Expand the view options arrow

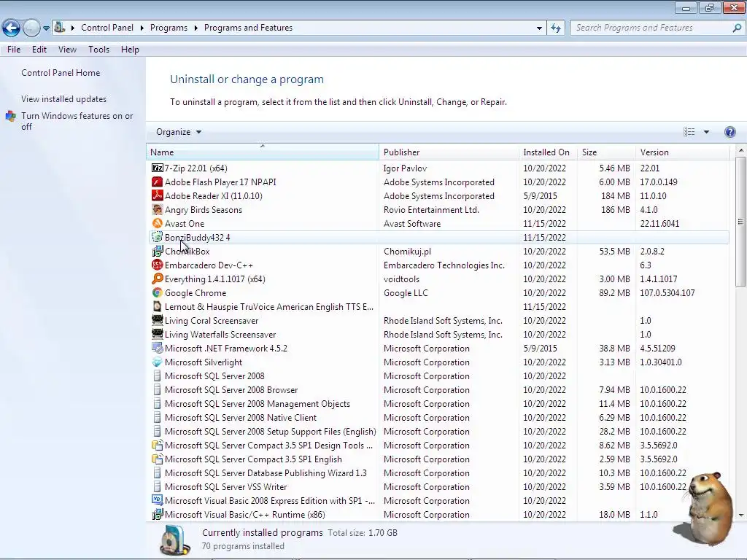706,132
